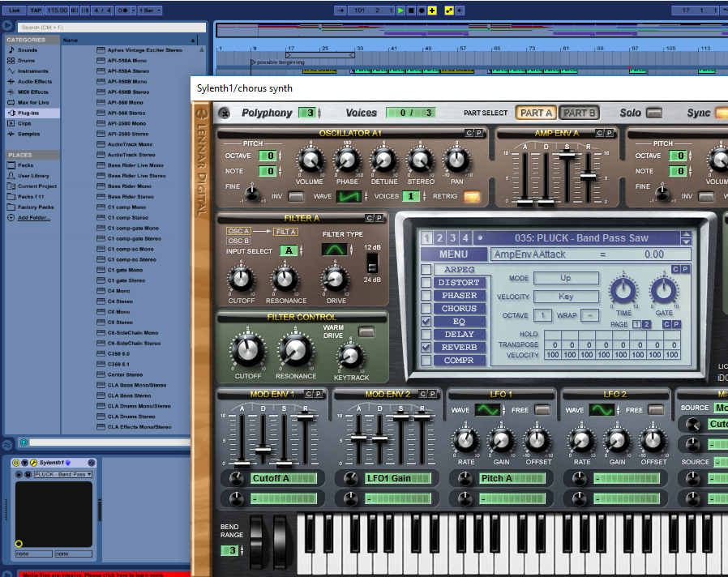The image size is (728, 577).
Task: Uncheck the REVERB effect checkbox
Action: (426, 347)
